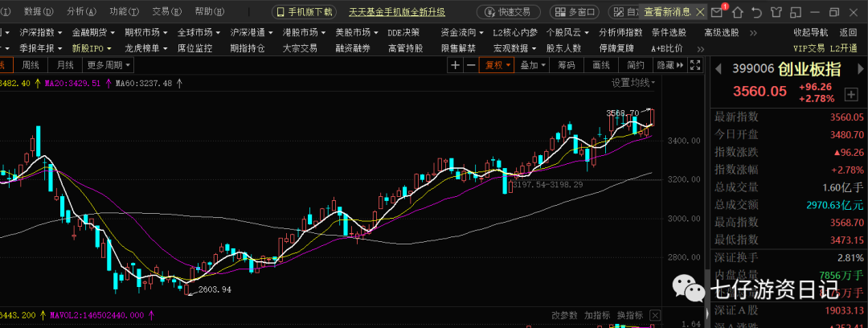Switch to 周线 weekly chart tab

pos(31,65)
